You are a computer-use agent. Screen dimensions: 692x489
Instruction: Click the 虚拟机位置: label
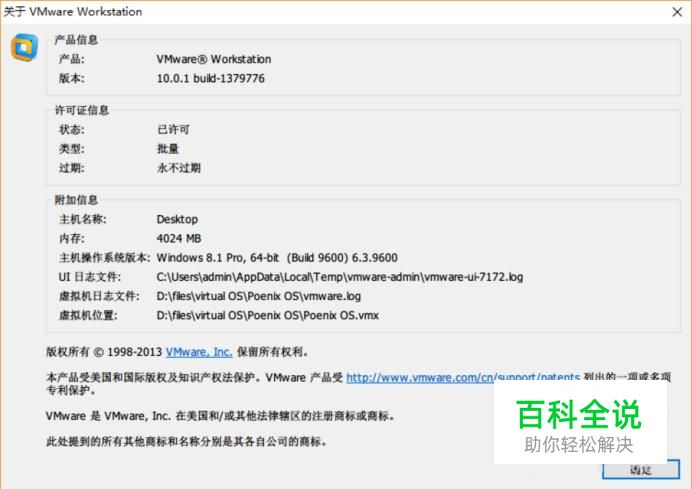[88, 316]
